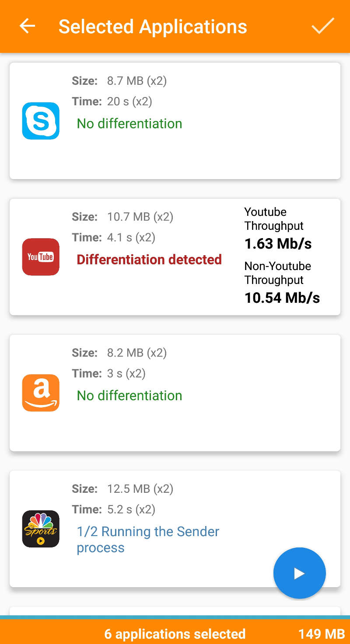
Task: Tap the blue progress bar strip
Action: click(175, 617)
